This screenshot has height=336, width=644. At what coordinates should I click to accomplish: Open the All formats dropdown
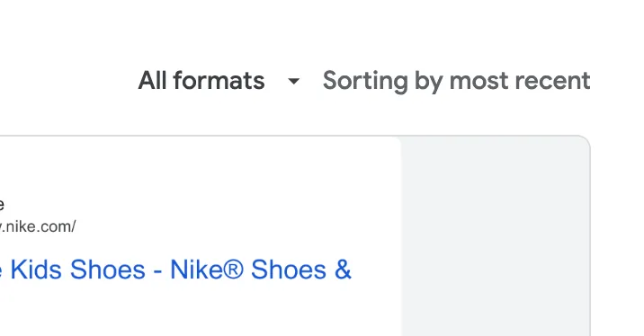point(219,81)
